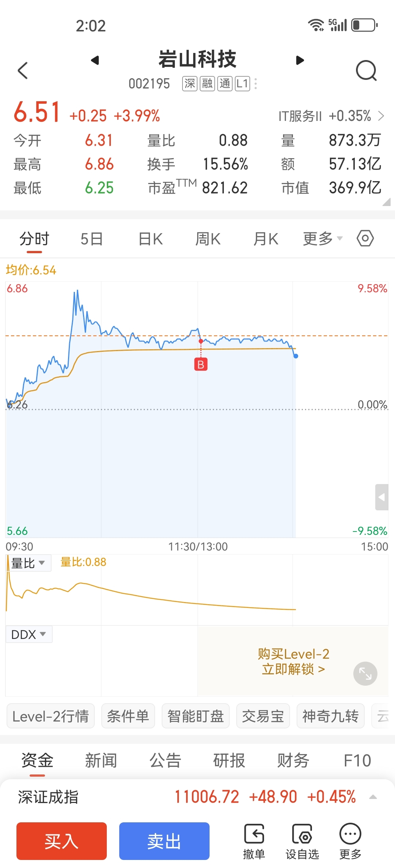
Task: Open the 购买Level-2 立即解锁 link
Action: click(293, 661)
